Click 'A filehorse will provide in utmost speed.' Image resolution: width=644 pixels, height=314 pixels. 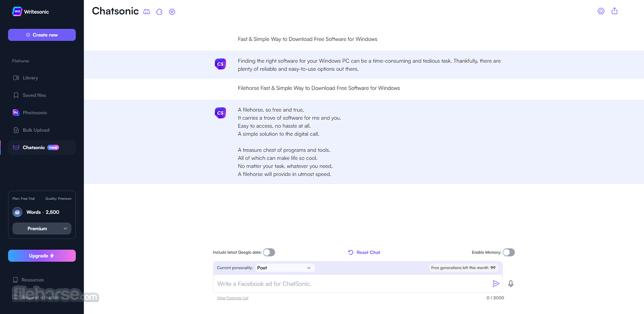pos(285,174)
